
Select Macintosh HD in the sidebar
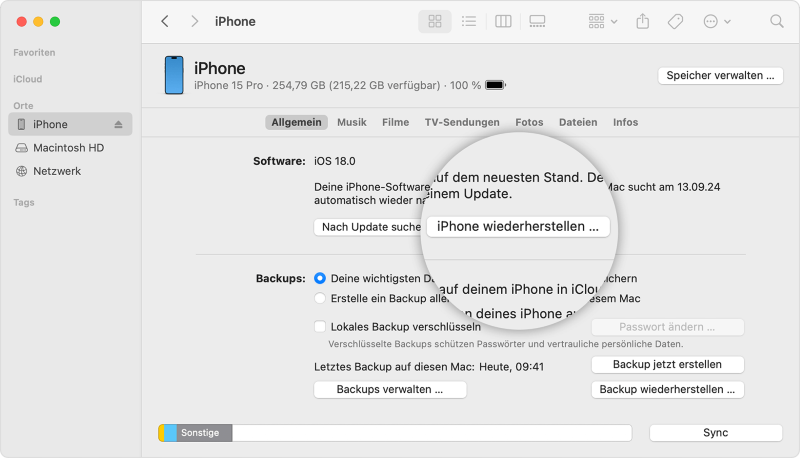click(70, 148)
